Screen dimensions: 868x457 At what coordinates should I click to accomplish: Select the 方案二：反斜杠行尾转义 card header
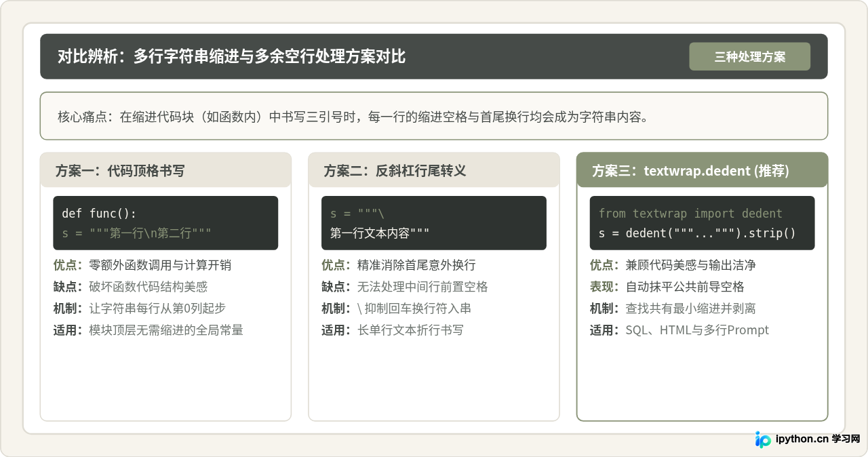pyautogui.click(x=434, y=170)
